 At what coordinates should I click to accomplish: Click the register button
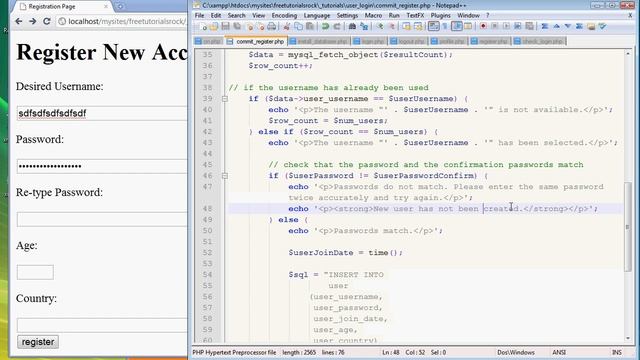pos(38,342)
